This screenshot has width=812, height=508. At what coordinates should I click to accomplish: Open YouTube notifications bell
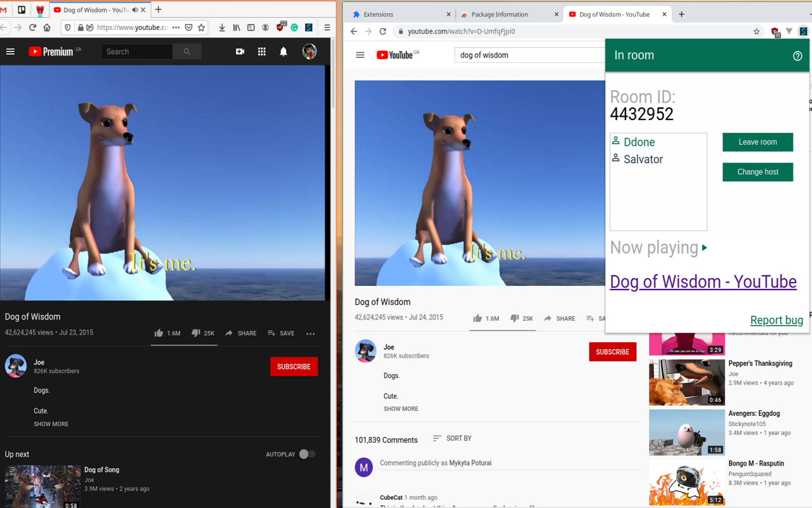(283, 51)
